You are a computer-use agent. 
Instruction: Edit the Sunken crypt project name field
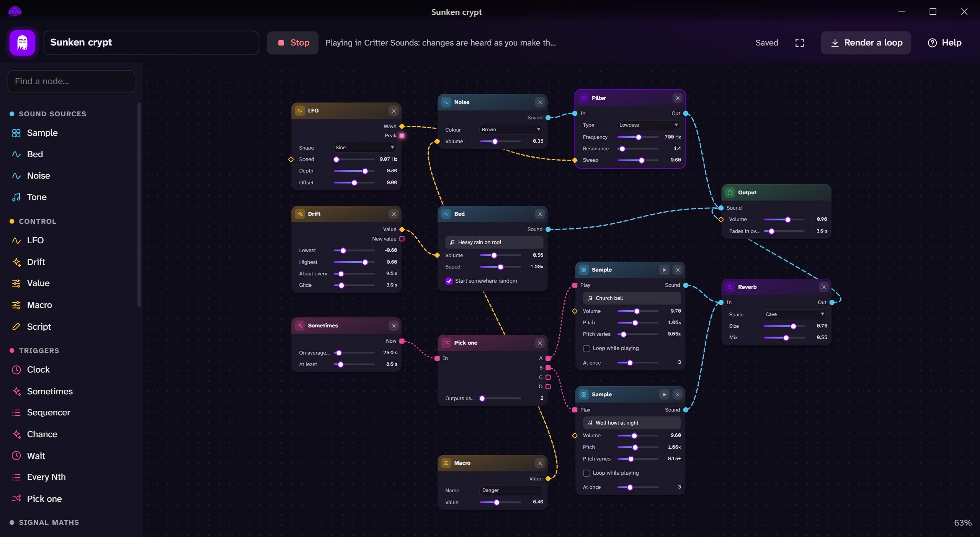151,42
